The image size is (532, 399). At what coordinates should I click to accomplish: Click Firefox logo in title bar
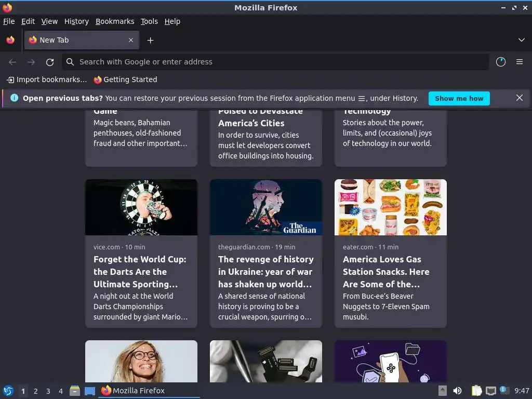coord(7,7)
